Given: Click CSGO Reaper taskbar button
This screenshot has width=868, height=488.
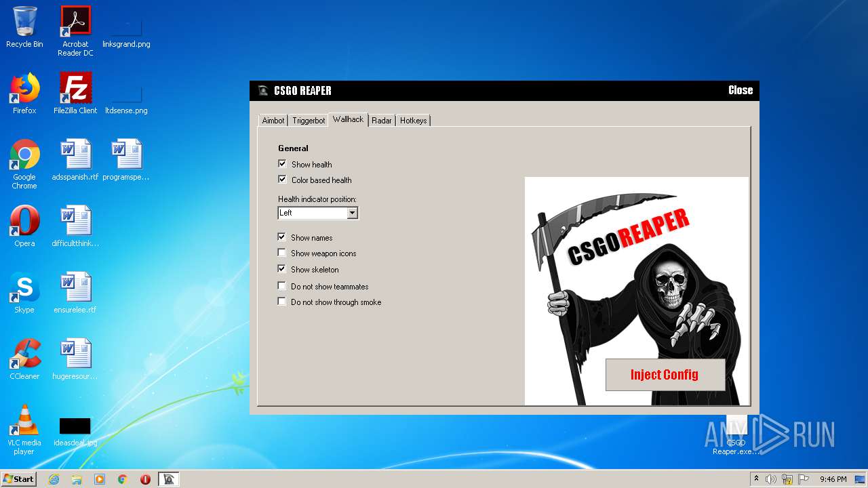Looking at the screenshot, I should (169, 479).
